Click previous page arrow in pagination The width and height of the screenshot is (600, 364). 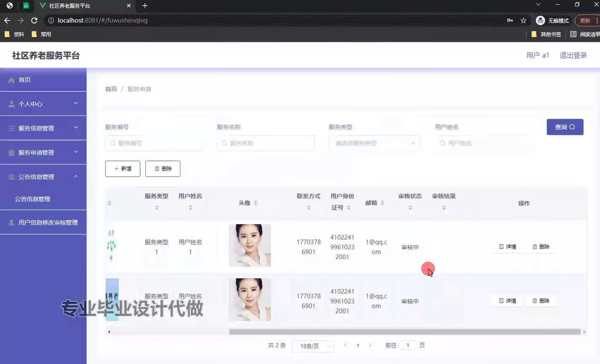click(x=346, y=345)
